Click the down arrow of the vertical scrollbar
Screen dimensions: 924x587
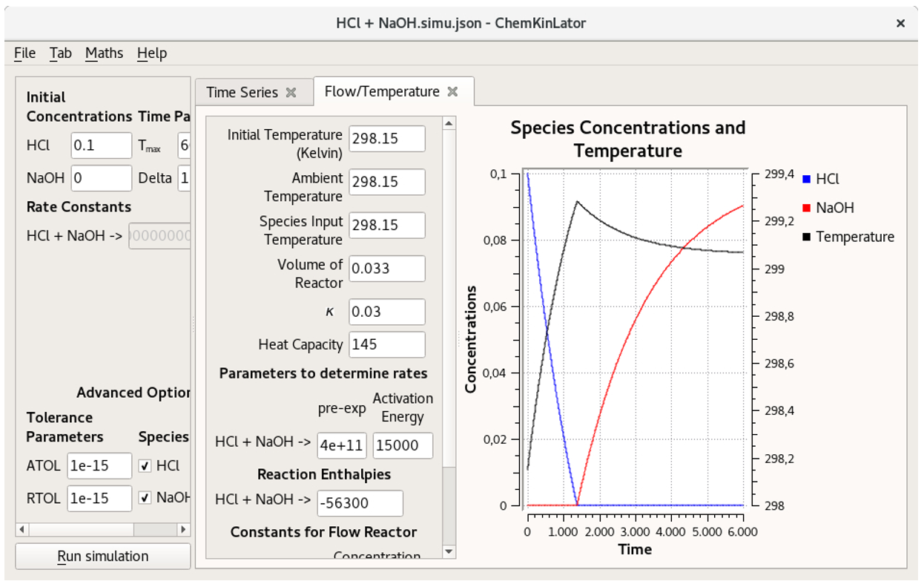coord(449,552)
